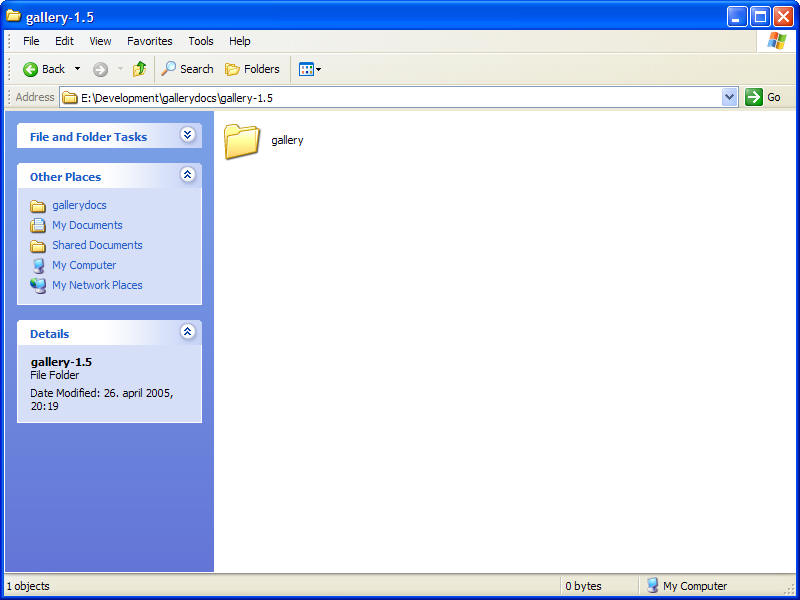The width and height of the screenshot is (800, 600).
Task: Click the title bar folder icon
Action: click(13, 16)
